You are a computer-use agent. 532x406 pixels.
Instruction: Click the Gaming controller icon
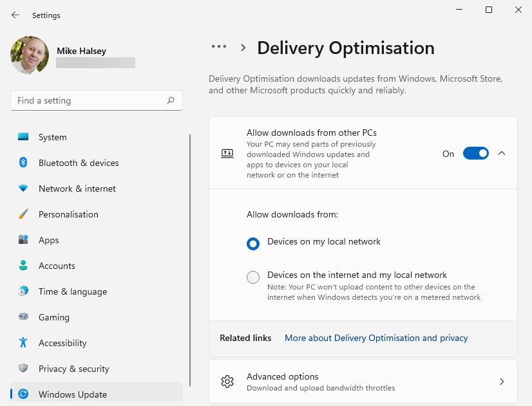[x=23, y=317]
